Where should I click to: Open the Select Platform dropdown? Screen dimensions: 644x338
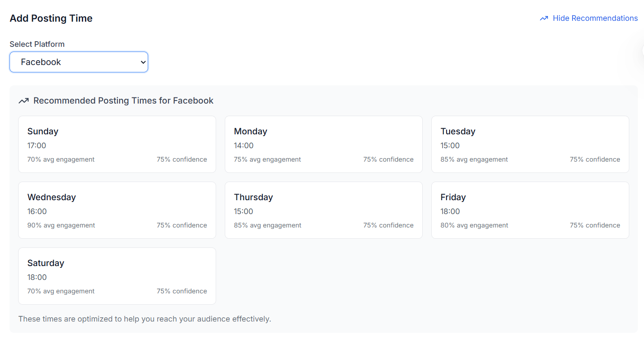78,62
